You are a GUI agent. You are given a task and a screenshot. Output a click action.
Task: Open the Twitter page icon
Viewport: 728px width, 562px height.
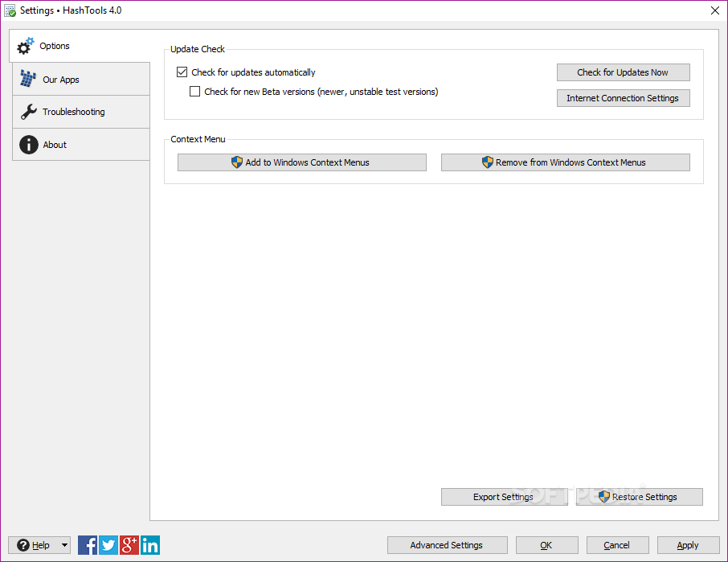pyautogui.click(x=108, y=545)
